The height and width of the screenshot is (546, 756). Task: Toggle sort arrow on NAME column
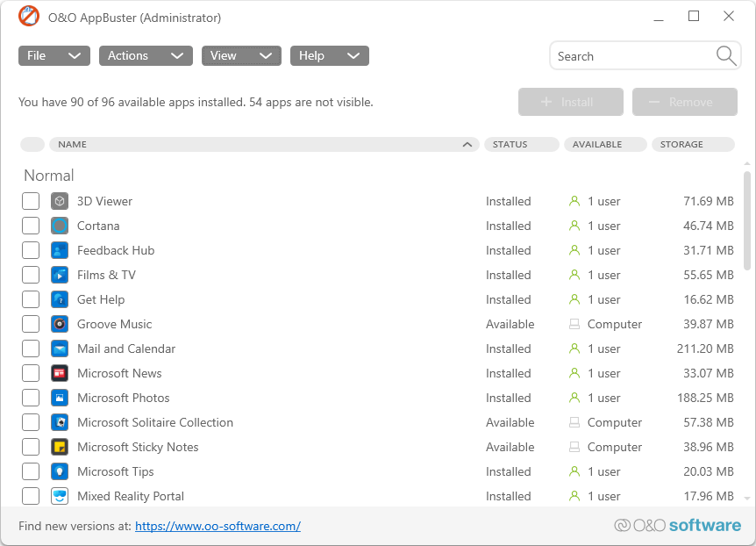tap(467, 144)
